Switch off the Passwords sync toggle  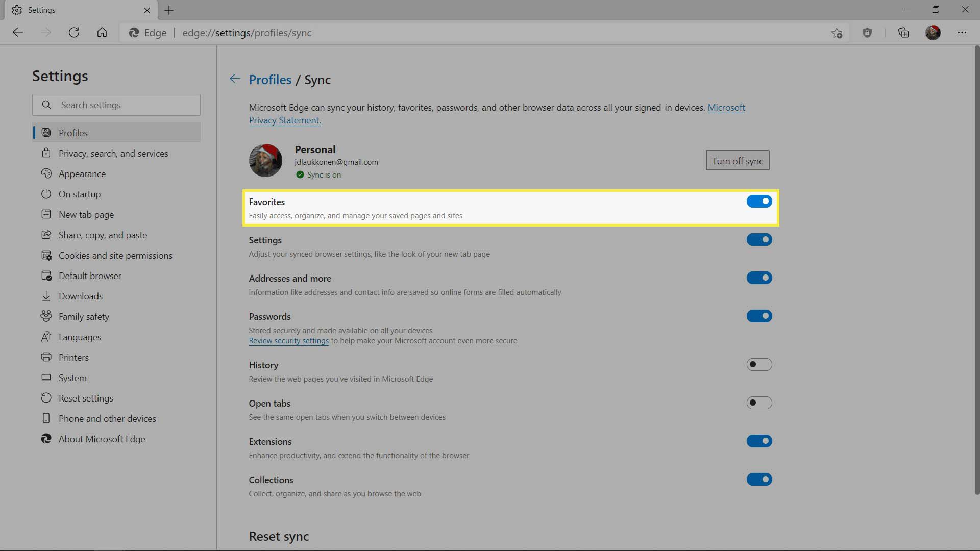click(x=759, y=316)
